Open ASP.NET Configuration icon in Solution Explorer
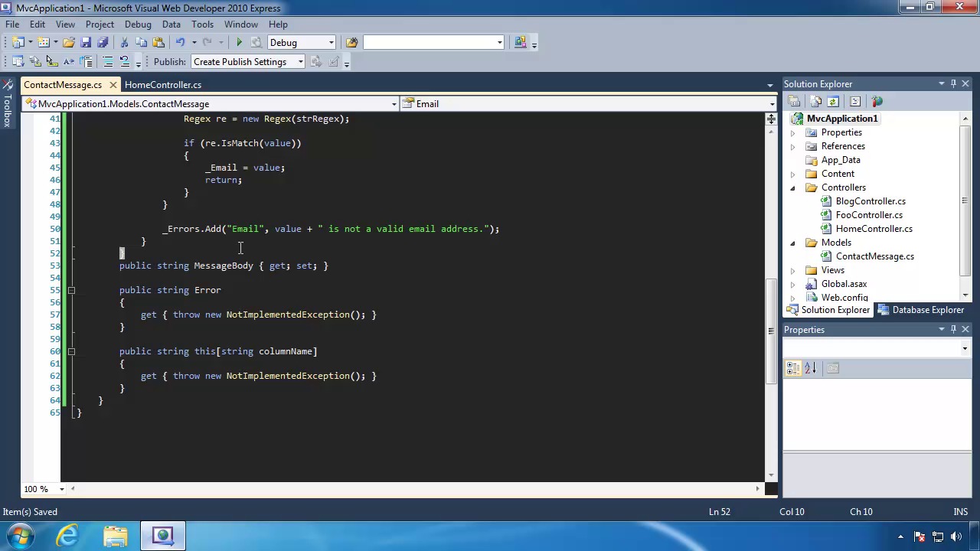The width and height of the screenshot is (980, 551). [x=877, y=102]
